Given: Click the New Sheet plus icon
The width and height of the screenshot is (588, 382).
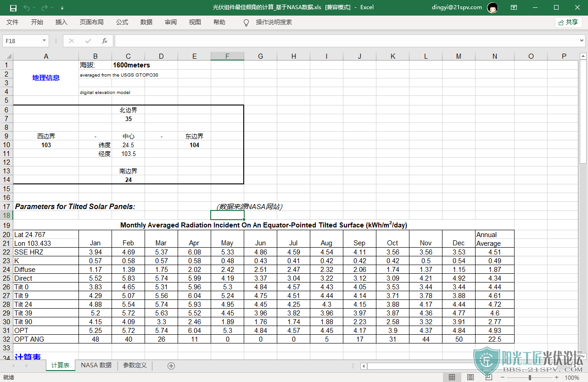Looking at the screenshot, I should [171, 365].
